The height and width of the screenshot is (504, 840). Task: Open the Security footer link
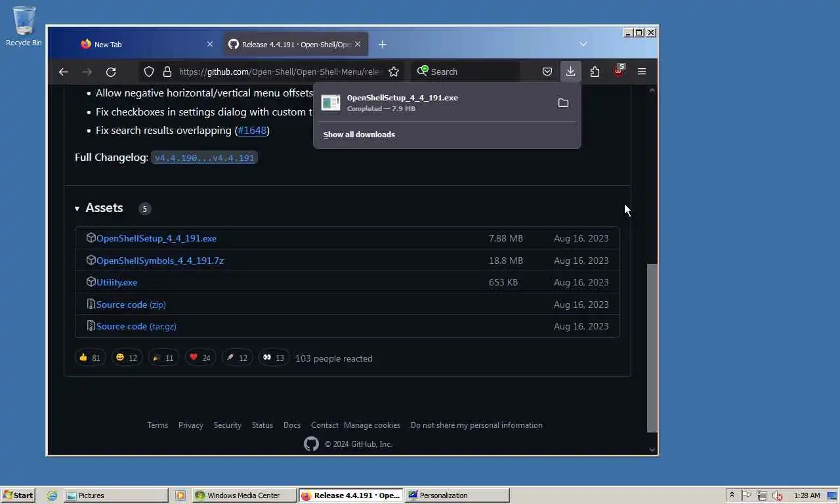(x=228, y=425)
